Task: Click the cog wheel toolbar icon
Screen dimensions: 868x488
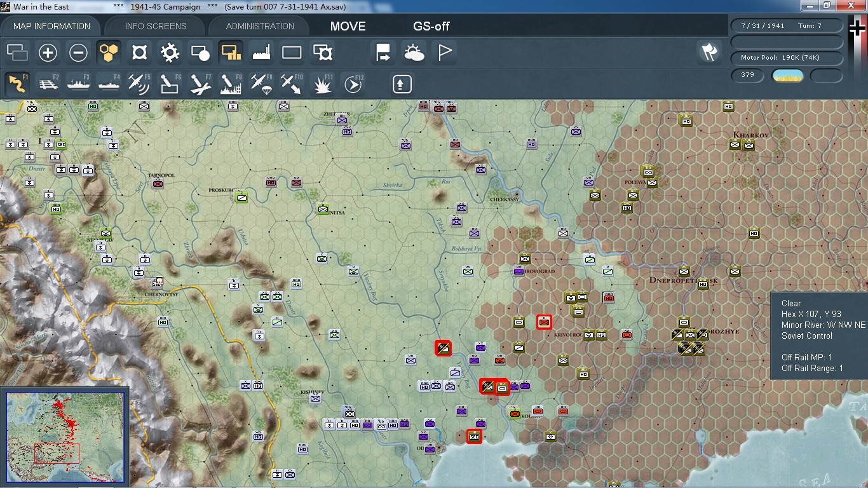Action: [170, 52]
